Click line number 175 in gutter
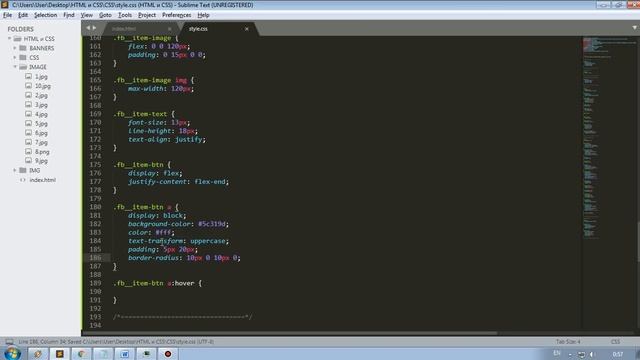This screenshot has width=640, height=360. click(95, 165)
